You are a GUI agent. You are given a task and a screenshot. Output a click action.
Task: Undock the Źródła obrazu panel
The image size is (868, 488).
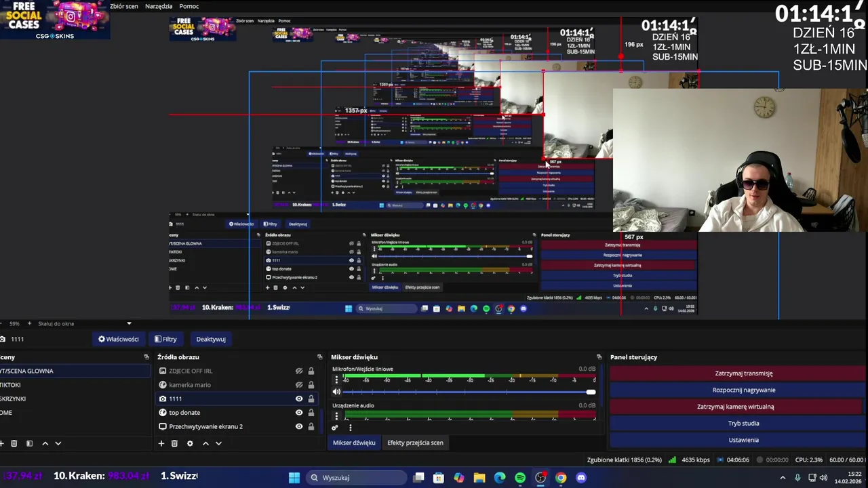click(320, 357)
